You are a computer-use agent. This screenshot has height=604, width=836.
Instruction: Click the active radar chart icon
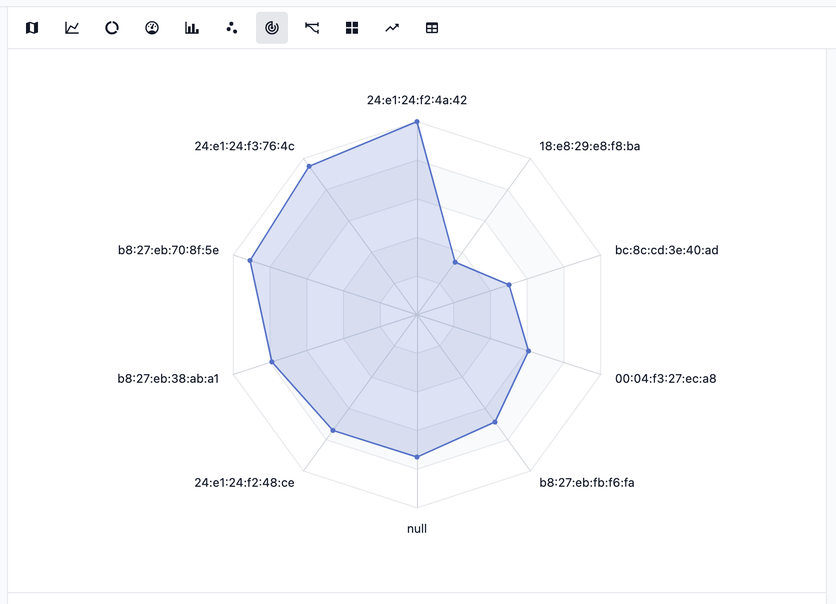272,28
